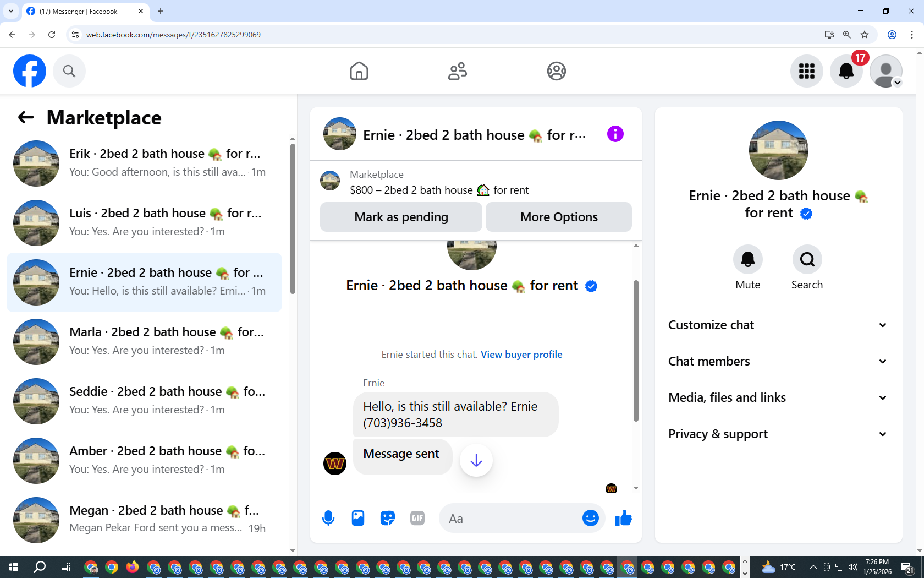Expand the Privacy & support section

point(778,434)
